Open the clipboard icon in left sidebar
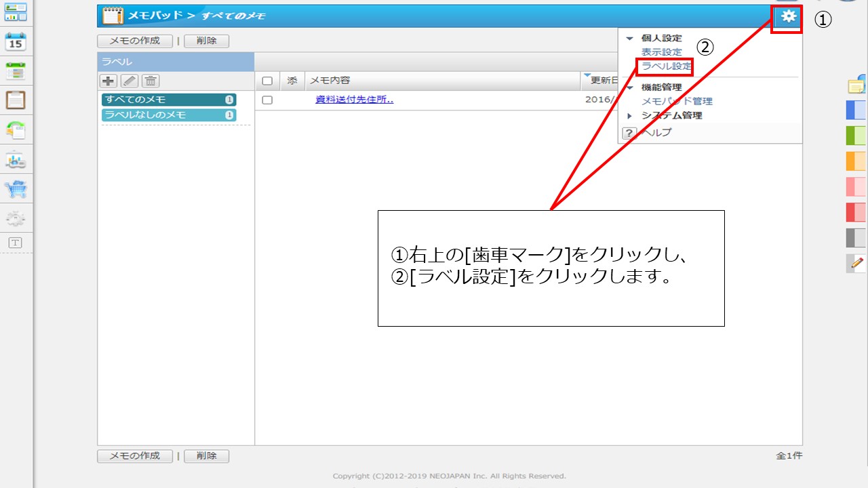This screenshot has width=868, height=488. (15, 100)
